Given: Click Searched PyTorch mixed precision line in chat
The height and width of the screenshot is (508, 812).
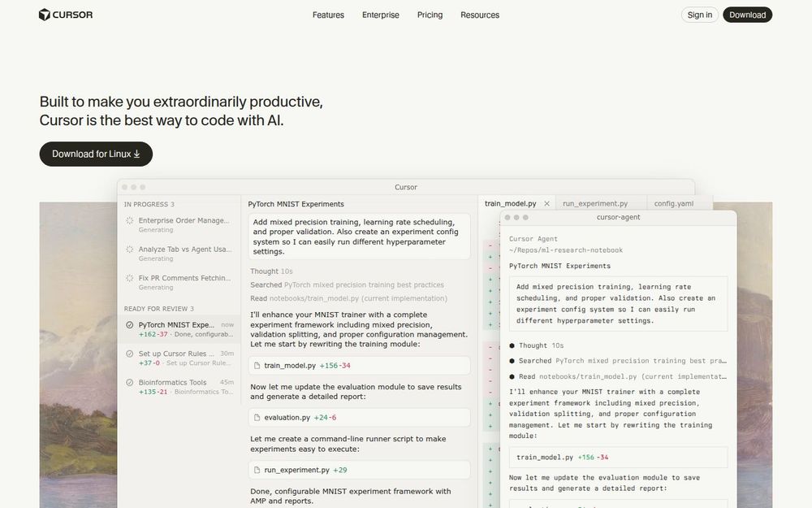Looking at the screenshot, I should [347, 284].
